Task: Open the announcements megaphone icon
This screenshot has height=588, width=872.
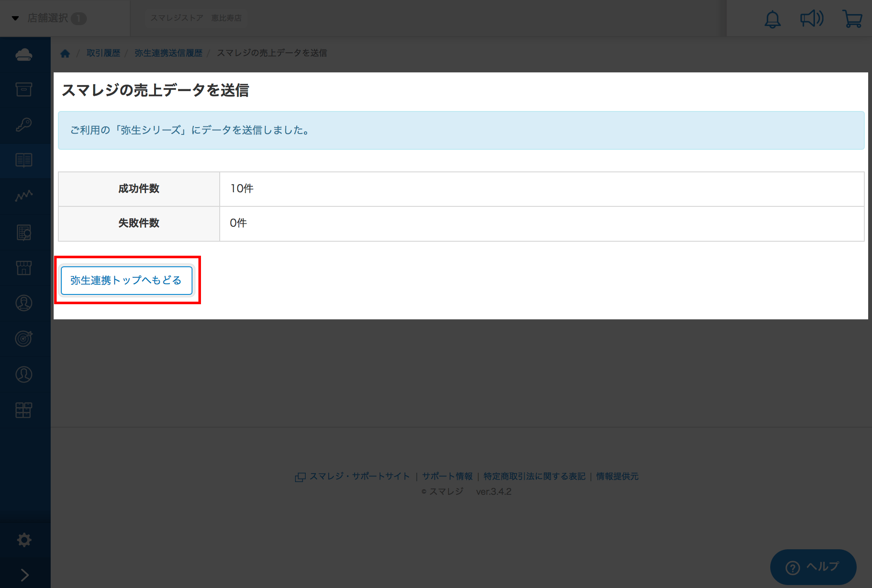Action: [812, 19]
